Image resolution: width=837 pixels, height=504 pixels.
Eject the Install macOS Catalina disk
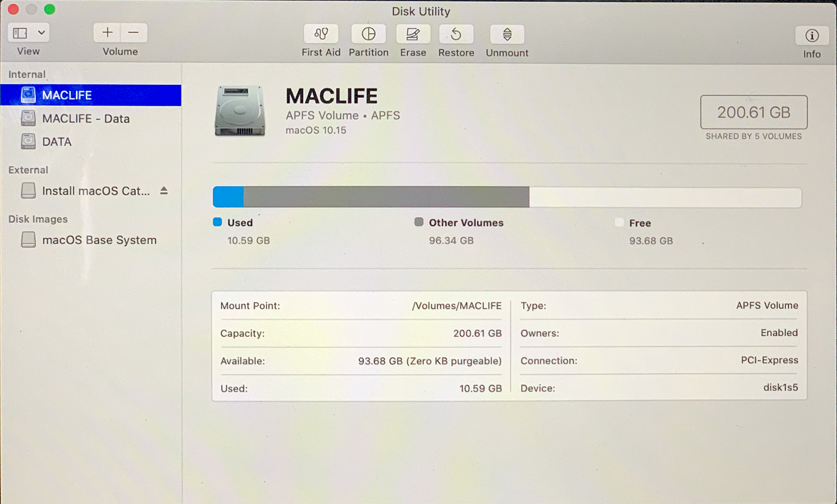pyautogui.click(x=164, y=190)
